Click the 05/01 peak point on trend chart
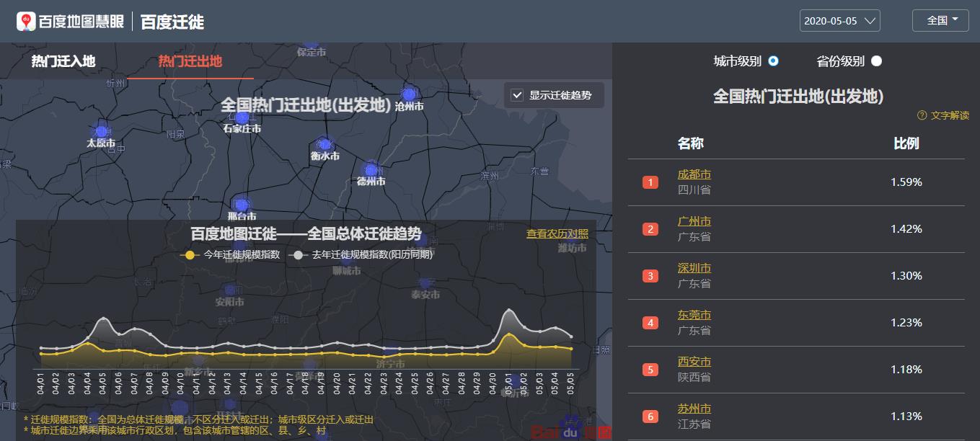The width and height of the screenshot is (980, 441). (510, 310)
